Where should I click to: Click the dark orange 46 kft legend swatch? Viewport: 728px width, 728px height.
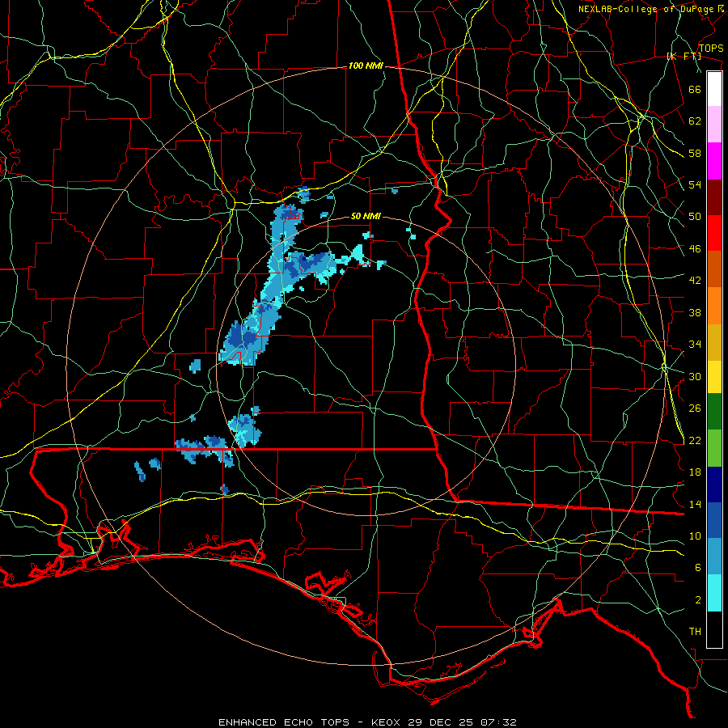click(714, 269)
